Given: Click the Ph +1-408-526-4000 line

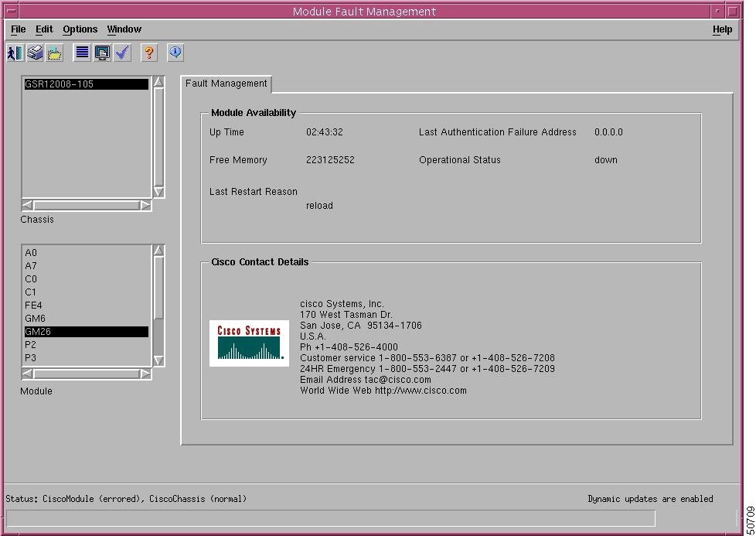Looking at the screenshot, I should click(x=349, y=347).
